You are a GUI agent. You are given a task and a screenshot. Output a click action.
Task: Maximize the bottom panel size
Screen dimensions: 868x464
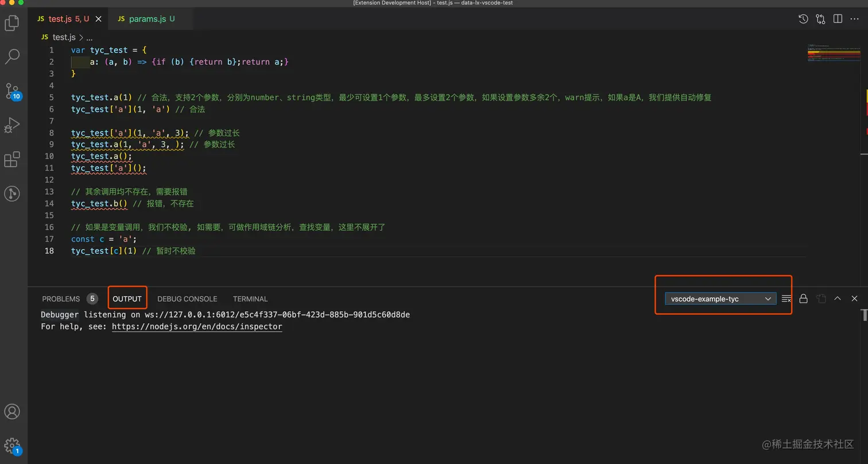point(838,299)
